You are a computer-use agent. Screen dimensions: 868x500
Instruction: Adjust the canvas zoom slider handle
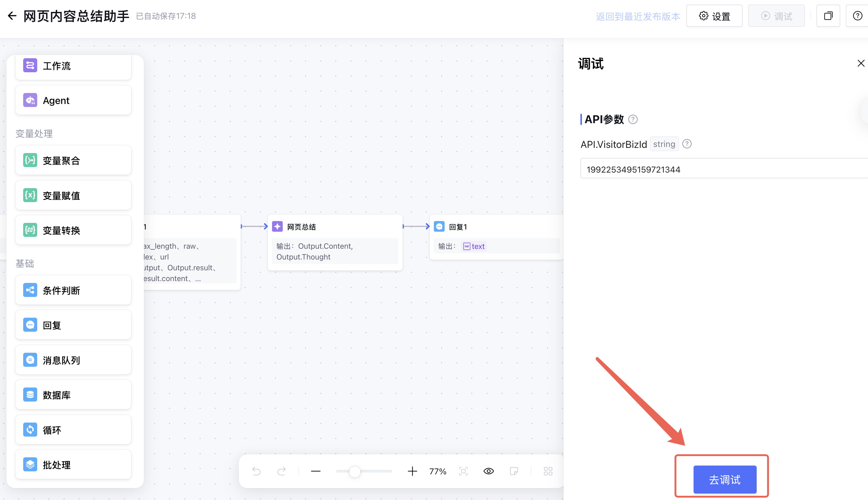[x=354, y=471]
